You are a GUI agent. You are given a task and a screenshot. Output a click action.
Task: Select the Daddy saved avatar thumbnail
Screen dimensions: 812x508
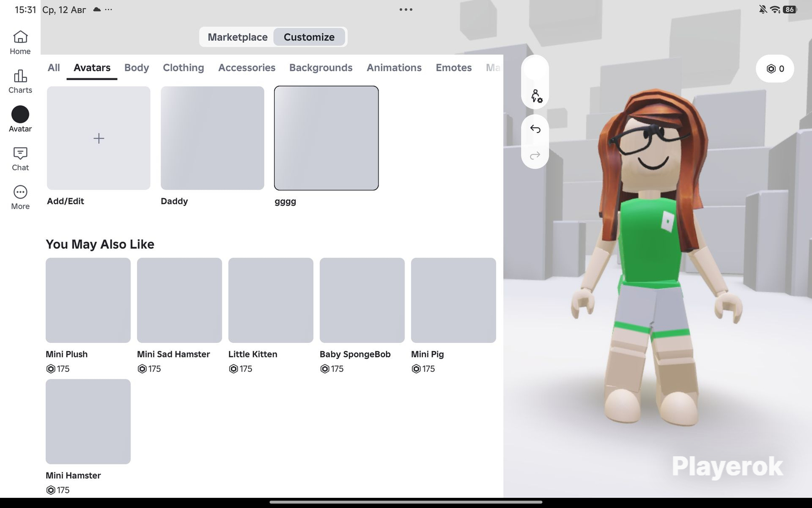click(x=213, y=138)
